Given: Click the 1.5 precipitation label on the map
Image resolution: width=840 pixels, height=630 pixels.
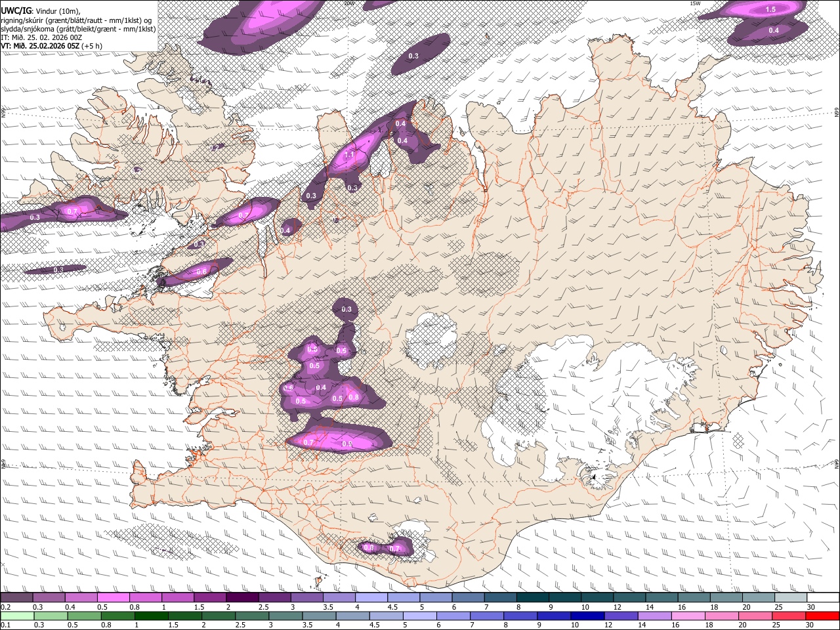Looking at the screenshot, I should tap(771, 9).
